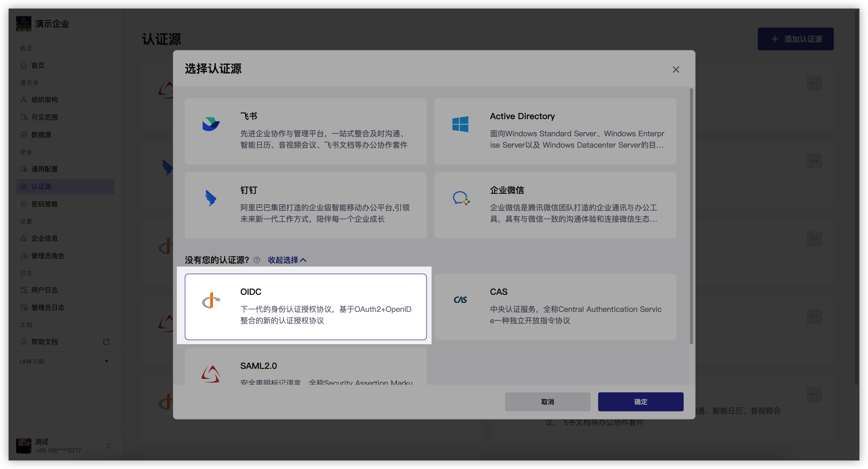Viewport: 868px width, 469px height.
Task: Click the icon beside 数据源
Action: pyautogui.click(x=24, y=135)
